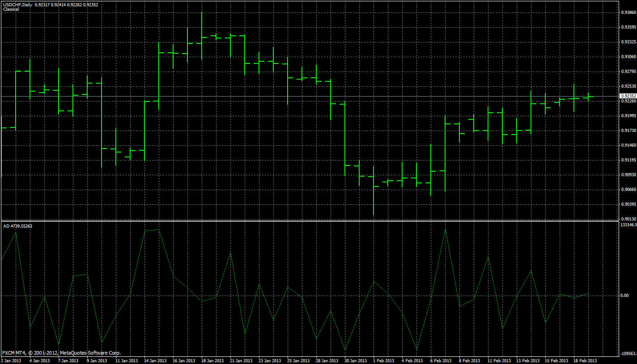Click the 0.93860 price axis label
The height and width of the screenshot is (364, 637).
629,13
